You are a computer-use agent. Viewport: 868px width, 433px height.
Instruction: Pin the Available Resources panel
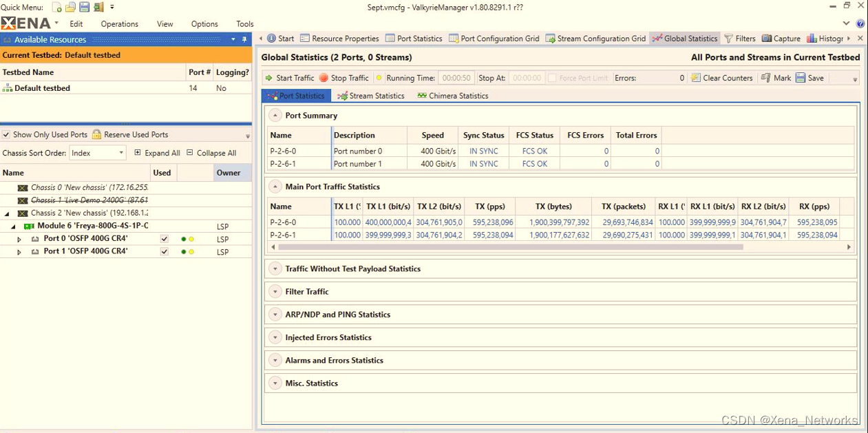point(244,39)
